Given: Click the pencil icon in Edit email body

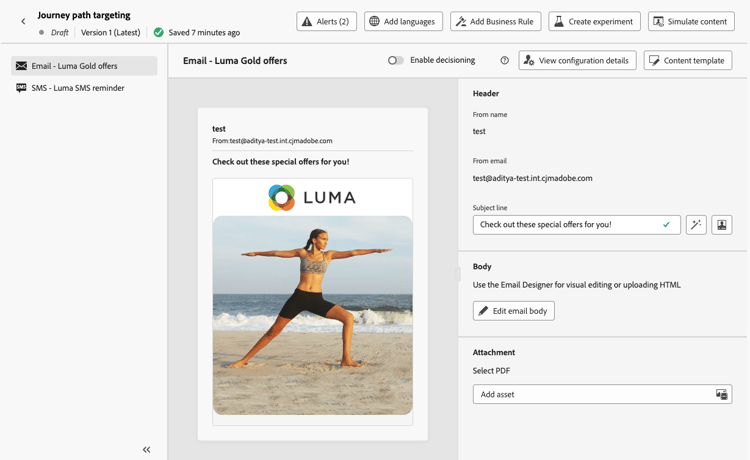Looking at the screenshot, I should coord(484,311).
